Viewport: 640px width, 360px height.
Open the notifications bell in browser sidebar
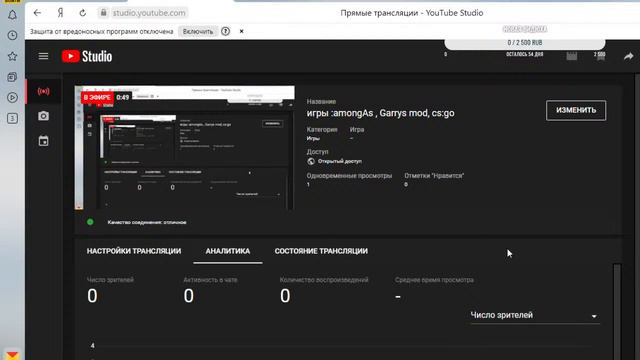(x=12, y=15)
